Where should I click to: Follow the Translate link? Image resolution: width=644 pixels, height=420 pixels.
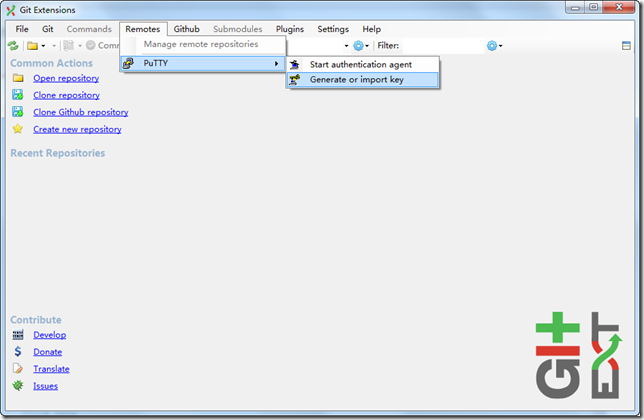coord(51,369)
